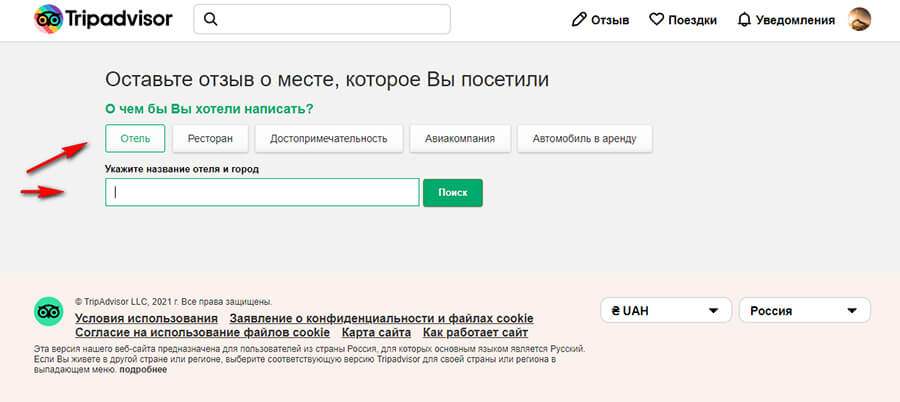
Task: Click the pencil icon for Отзыв
Action: [x=578, y=20]
